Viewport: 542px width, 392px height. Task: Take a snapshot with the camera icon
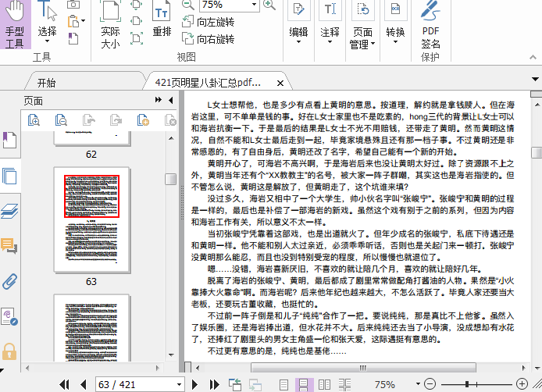click(73, 5)
